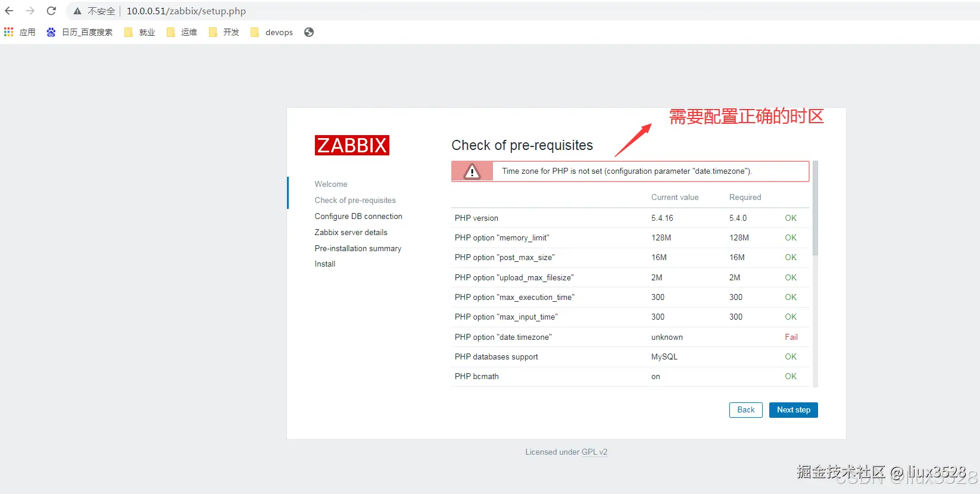This screenshot has height=494, width=980.
Task: Click the MySQL current value cell
Action: click(x=664, y=357)
